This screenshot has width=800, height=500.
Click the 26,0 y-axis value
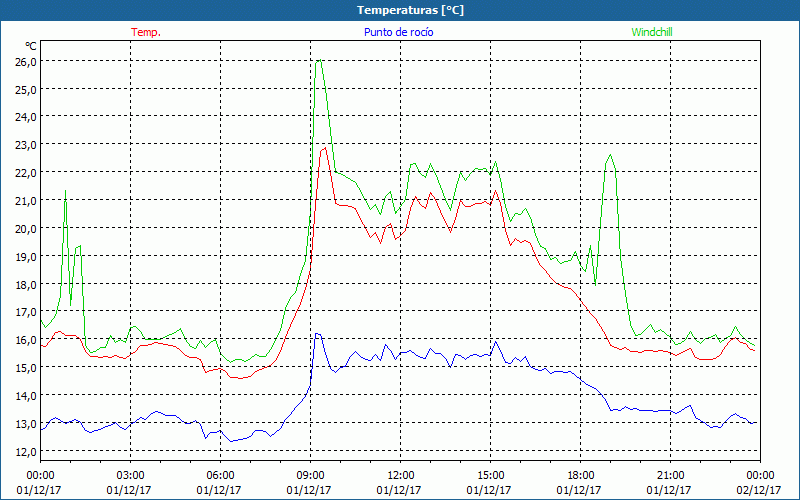pyautogui.click(x=26, y=61)
